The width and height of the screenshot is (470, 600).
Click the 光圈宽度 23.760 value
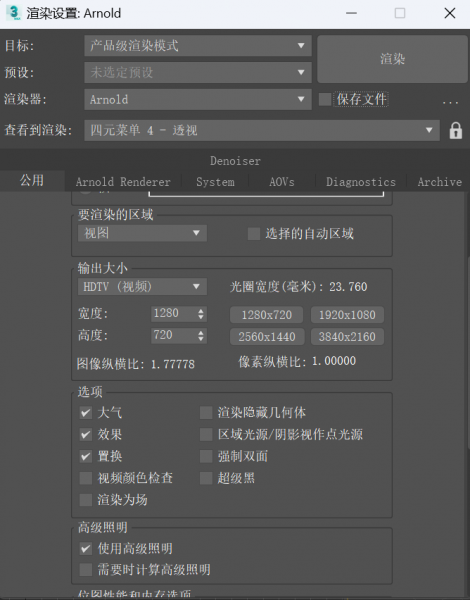click(348, 287)
